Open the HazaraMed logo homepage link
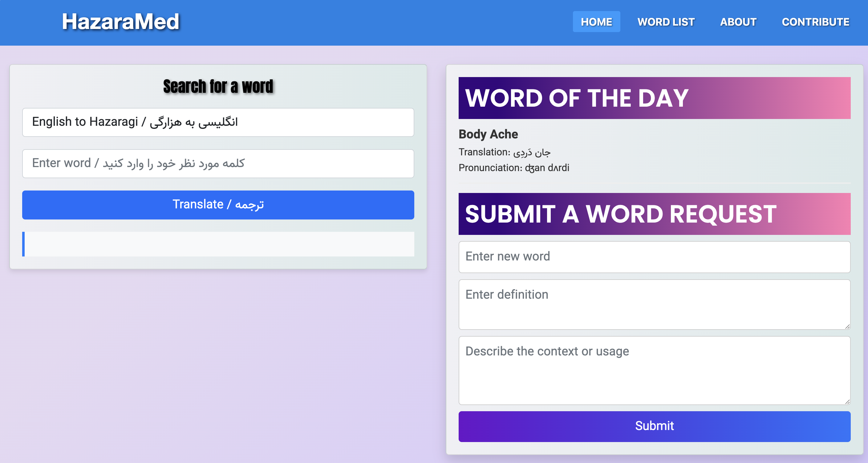 pyautogui.click(x=120, y=22)
